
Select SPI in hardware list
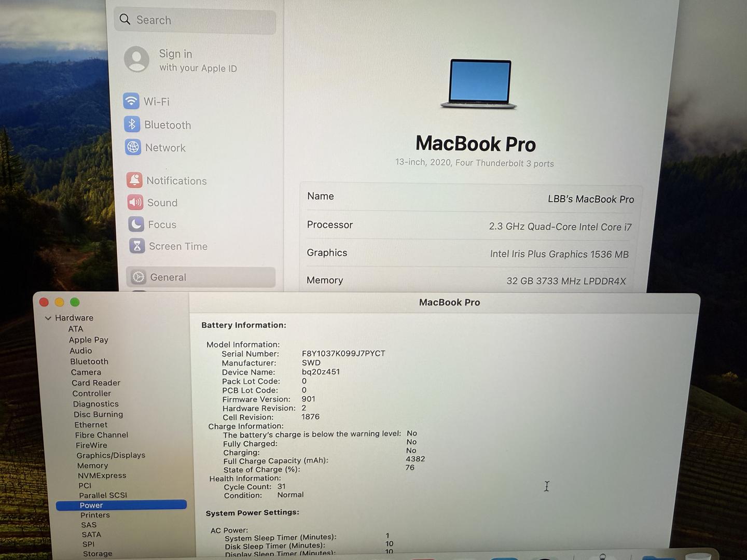pyautogui.click(x=88, y=544)
